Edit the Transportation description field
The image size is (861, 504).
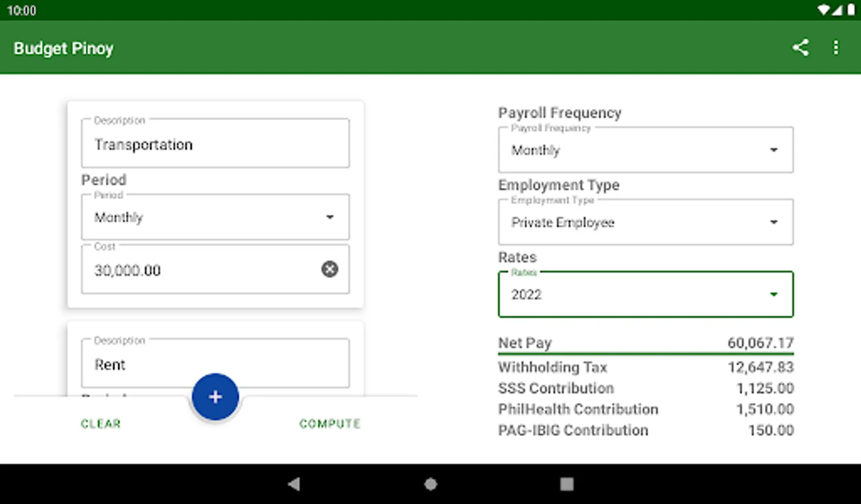(x=215, y=143)
